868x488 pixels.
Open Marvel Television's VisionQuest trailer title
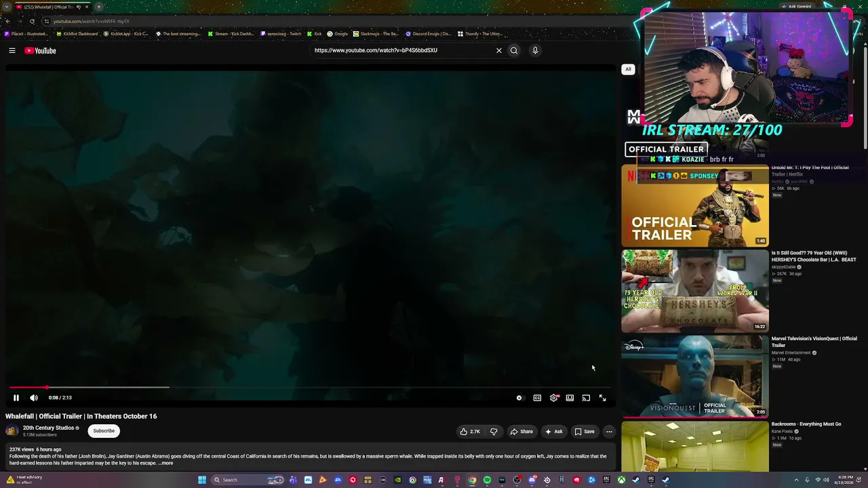(x=814, y=342)
